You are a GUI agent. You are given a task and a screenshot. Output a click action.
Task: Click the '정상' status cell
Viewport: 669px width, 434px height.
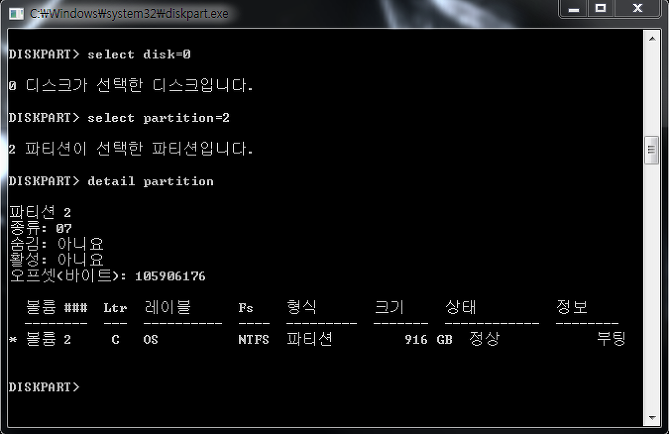tap(484, 339)
